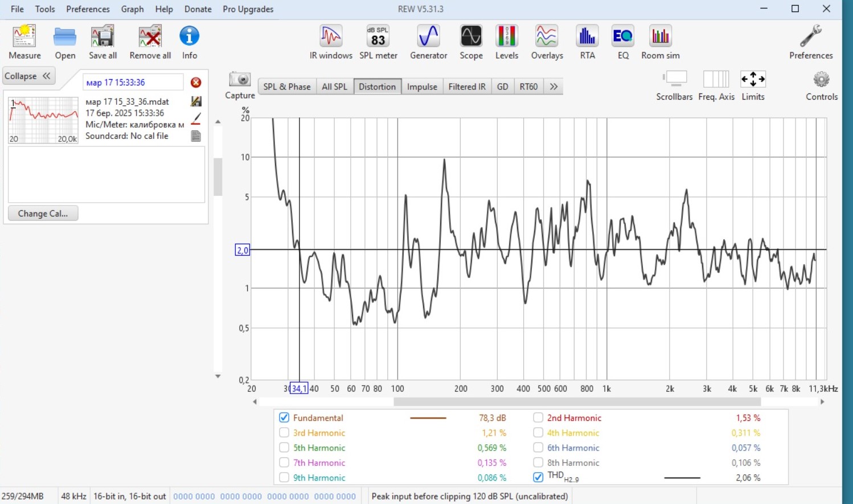This screenshot has width=853, height=504.
Task: Open the EQ window
Action: coord(623,36)
